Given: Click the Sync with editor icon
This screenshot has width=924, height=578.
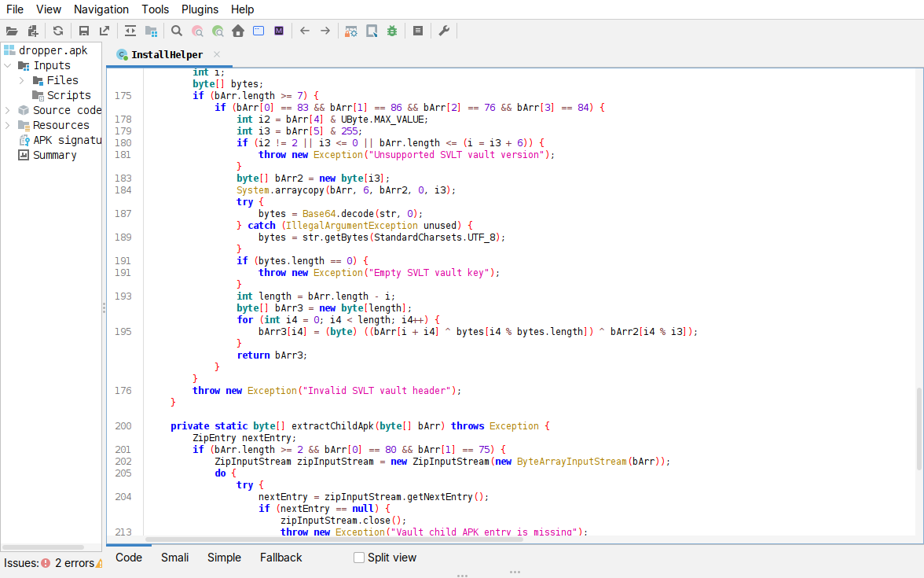Looking at the screenshot, I should point(130,31).
